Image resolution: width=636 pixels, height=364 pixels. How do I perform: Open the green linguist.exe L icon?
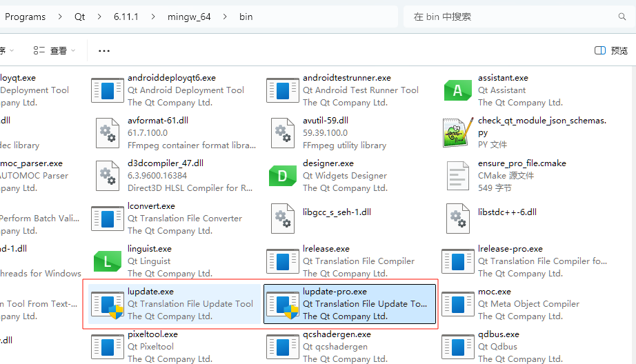108,261
